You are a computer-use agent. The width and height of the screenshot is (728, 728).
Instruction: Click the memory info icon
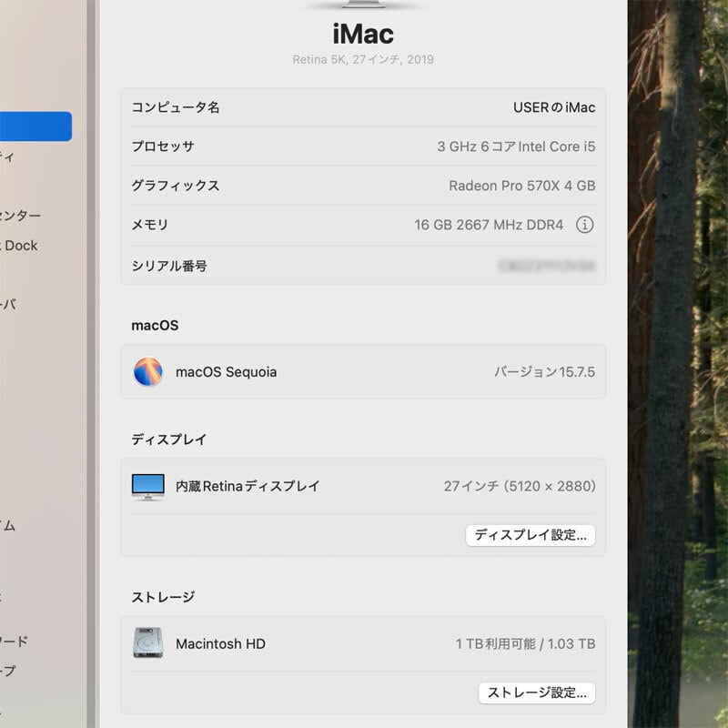click(585, 225)
